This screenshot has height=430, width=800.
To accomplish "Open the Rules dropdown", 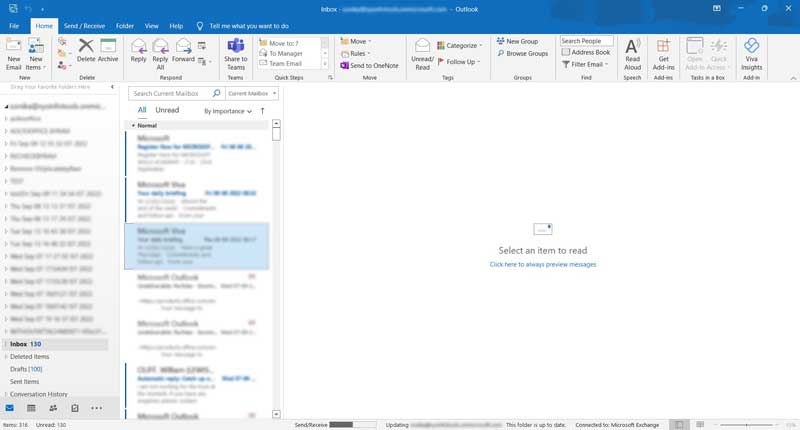I will click(x=355, y=54).
